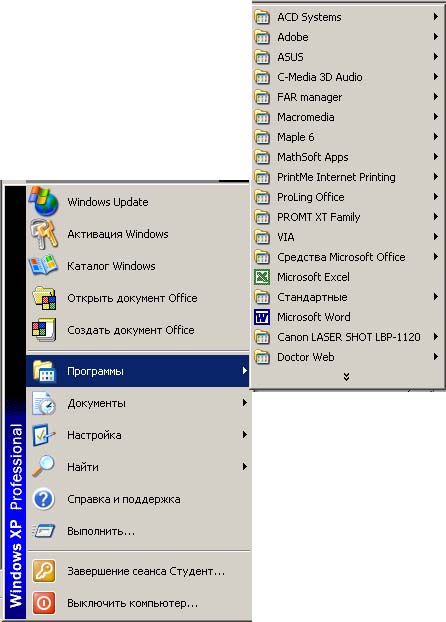446x622 pixels.
Task: Click the Adobe folder icon
Action: click(x=262, y=37)
